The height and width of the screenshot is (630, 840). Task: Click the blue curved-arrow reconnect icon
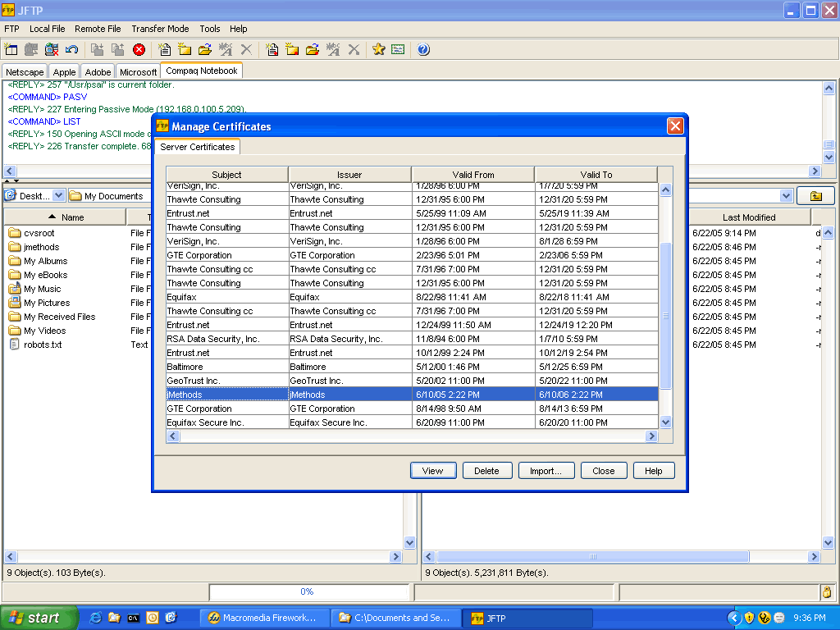(x=72, y=50)
